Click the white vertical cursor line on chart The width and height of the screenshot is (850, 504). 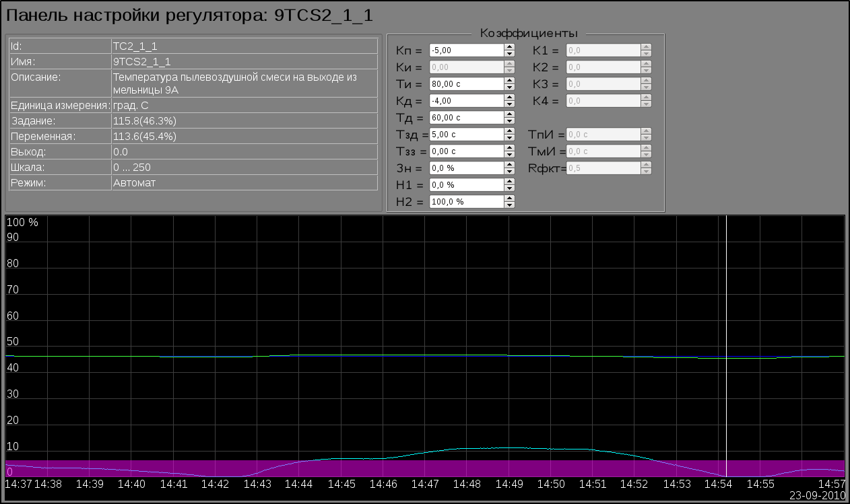point(727,303)
